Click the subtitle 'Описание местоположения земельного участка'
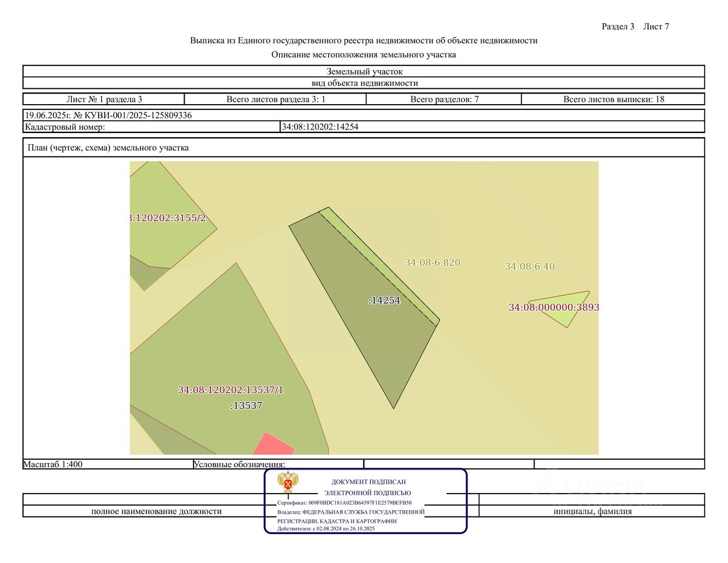The image size is (728, 563). [x=364, y=55]
